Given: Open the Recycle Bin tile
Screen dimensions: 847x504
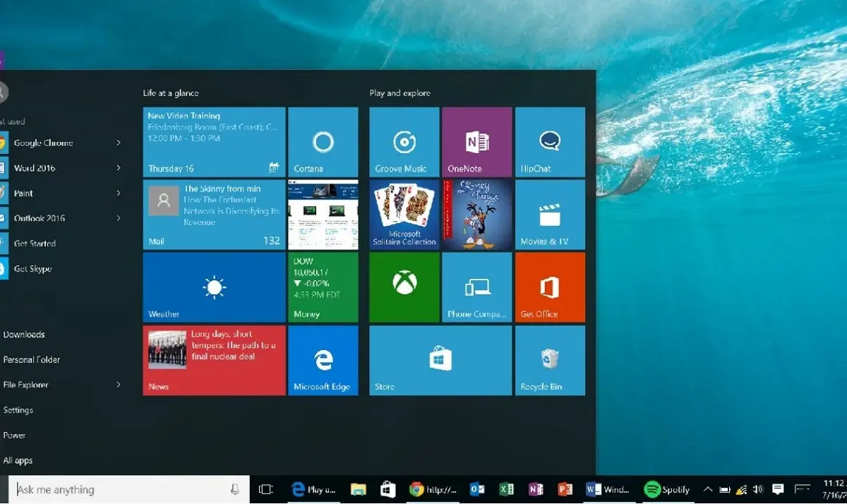Looking at the screenshot, I should click(x=550, y=360).
